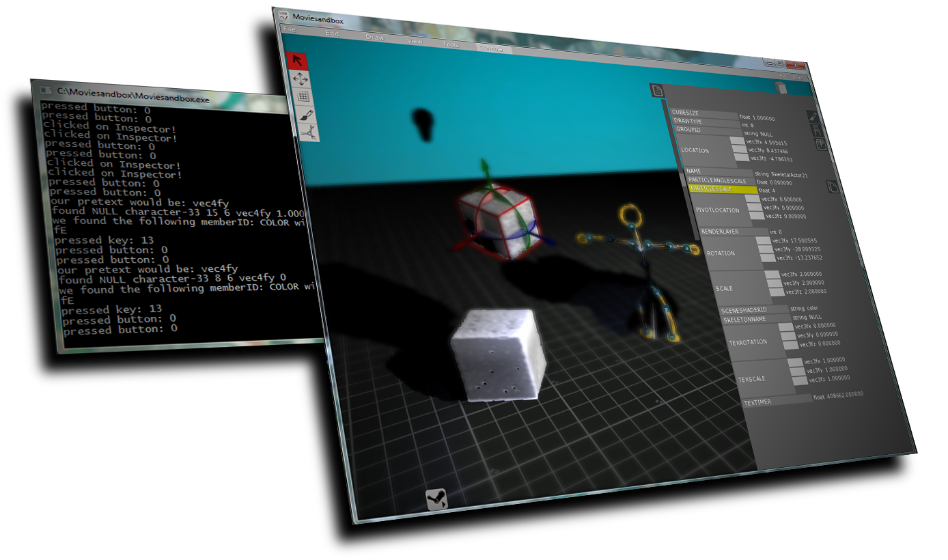Open the Draw menu
This screenshot has height=560, width=948.
coord(374,38)
